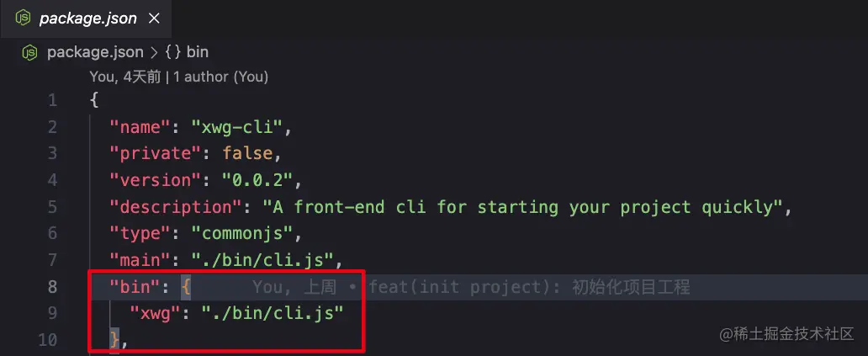Click the closing brace on line 10
Screen dimensions: 868x356
[x=114, y=340]
